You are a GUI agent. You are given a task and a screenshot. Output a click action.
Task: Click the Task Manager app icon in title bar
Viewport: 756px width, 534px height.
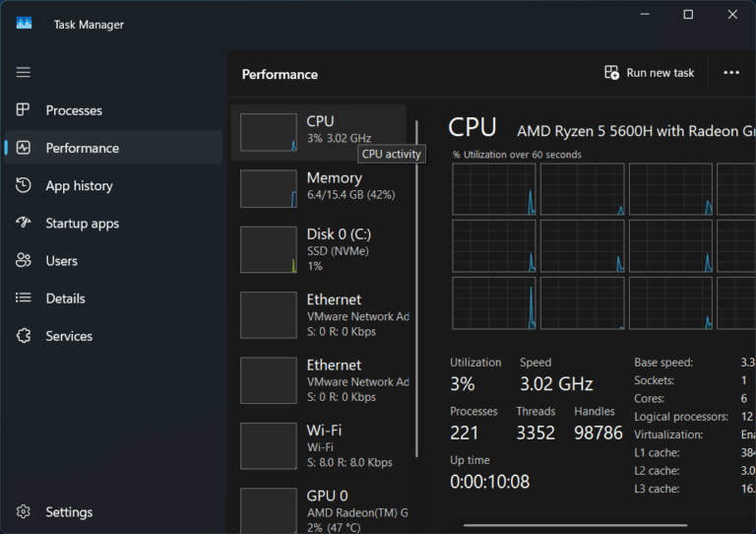pos(24,23)
